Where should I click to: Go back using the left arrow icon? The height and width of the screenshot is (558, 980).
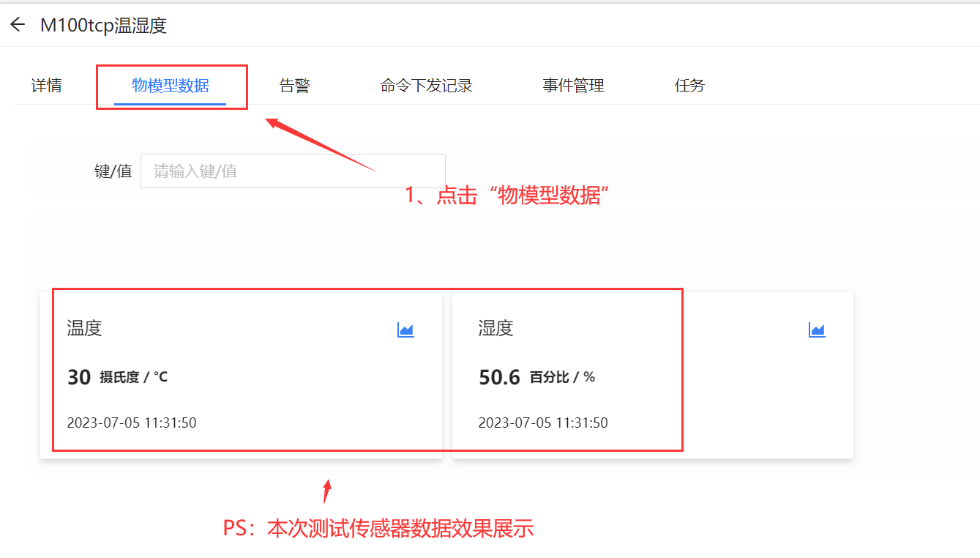[x=18, y=25]
